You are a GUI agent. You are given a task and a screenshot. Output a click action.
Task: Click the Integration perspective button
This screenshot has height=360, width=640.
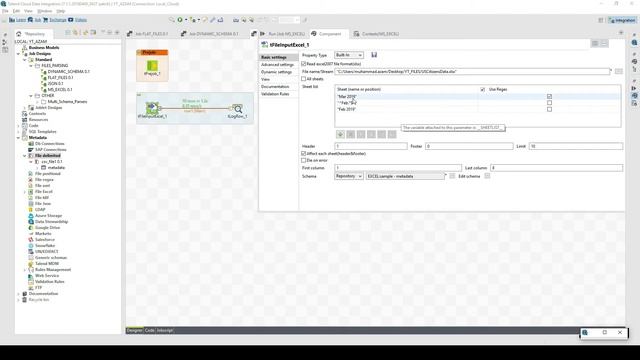pyautogui.click(x=622, y=20)
